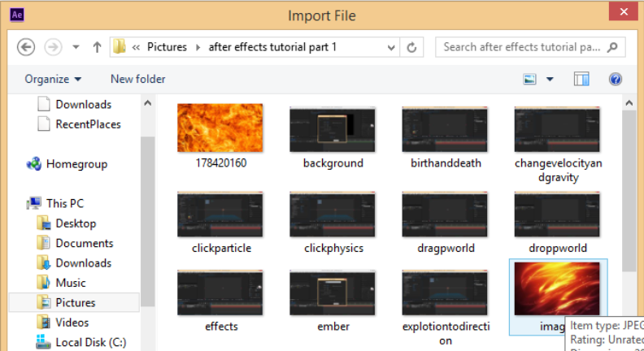
Task: Click the 'dragpworld' file name label
Action: point(446,248)
